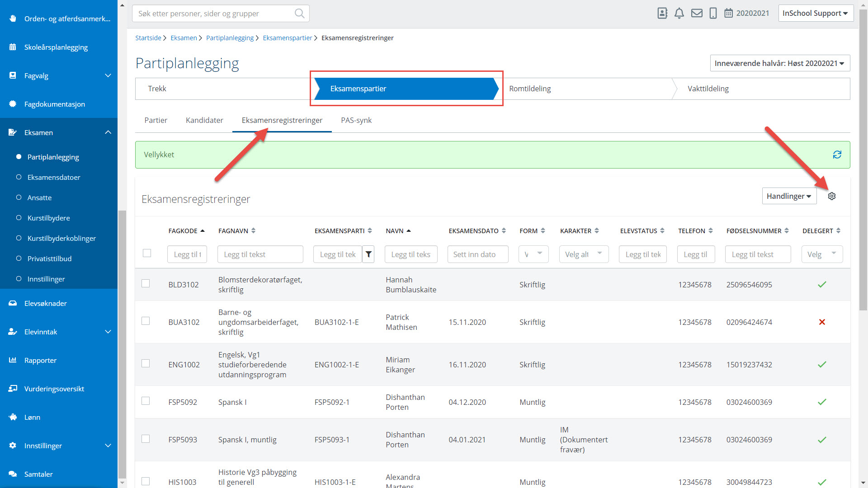Click the Skoleårsplanlegging calendar icon
The width and height of the screenshot is (868, 488).
point(13,47)
